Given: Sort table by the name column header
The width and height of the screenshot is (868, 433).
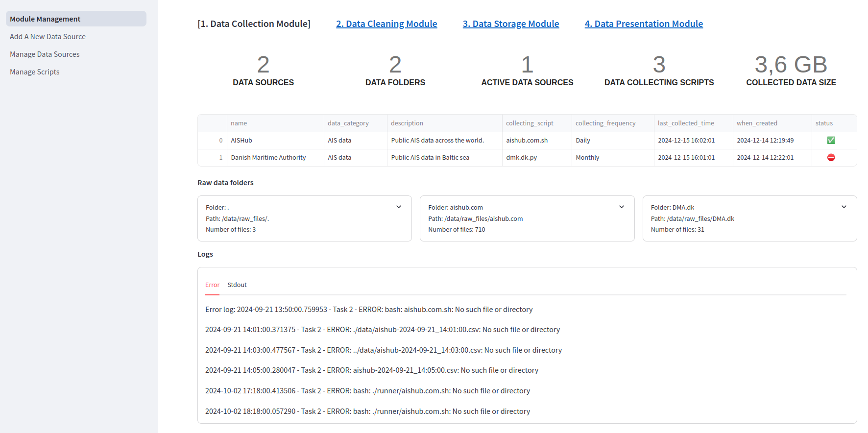Looking at the screenshot, I should [x=239, y=123].
